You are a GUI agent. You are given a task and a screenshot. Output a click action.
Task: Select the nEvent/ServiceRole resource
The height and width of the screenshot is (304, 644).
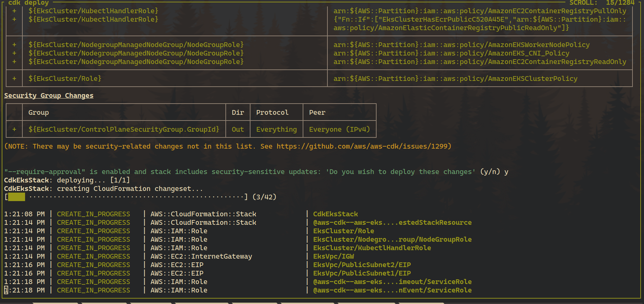[393, 290]
